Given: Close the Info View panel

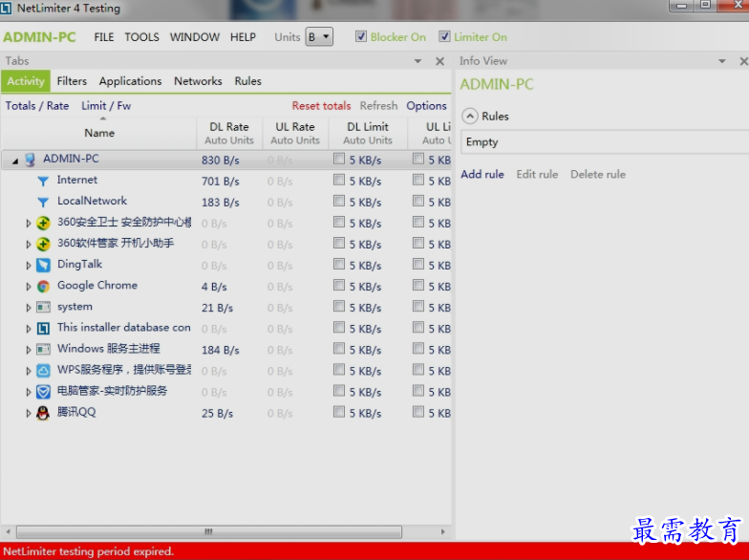Looking at the screenshot, I should click(743, 61).
